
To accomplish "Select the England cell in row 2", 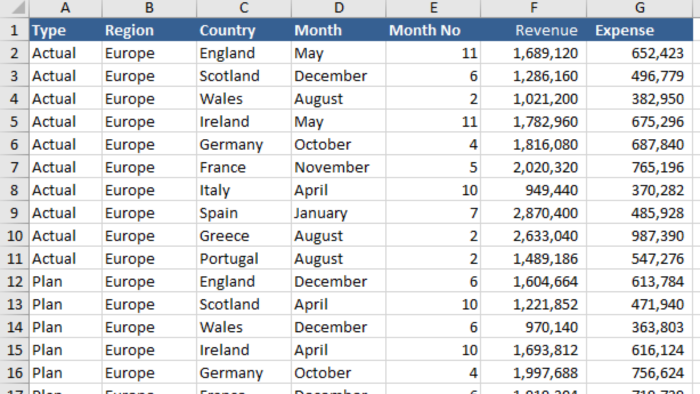I will (x=244, y=53).
